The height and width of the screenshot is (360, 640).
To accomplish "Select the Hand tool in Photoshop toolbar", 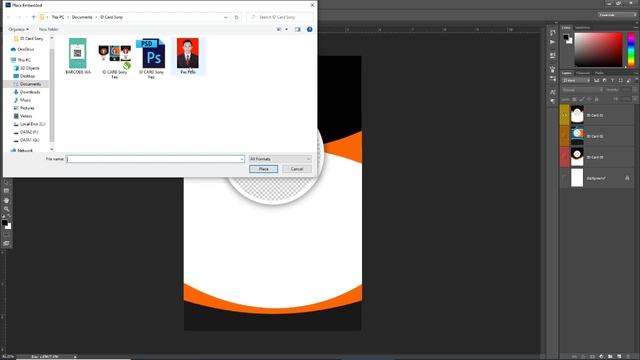I will (6, 200).
